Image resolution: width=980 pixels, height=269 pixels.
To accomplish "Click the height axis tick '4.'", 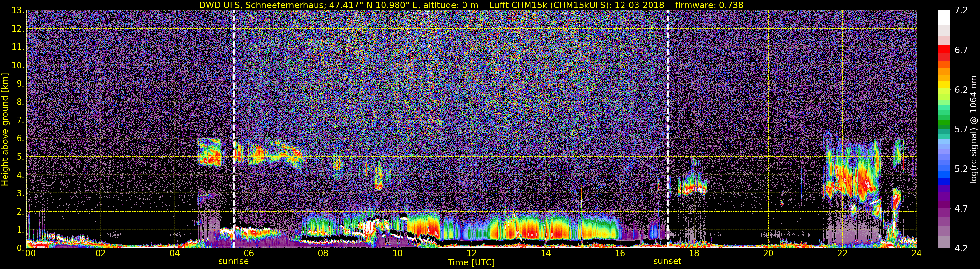I will (x=20, y=175).
